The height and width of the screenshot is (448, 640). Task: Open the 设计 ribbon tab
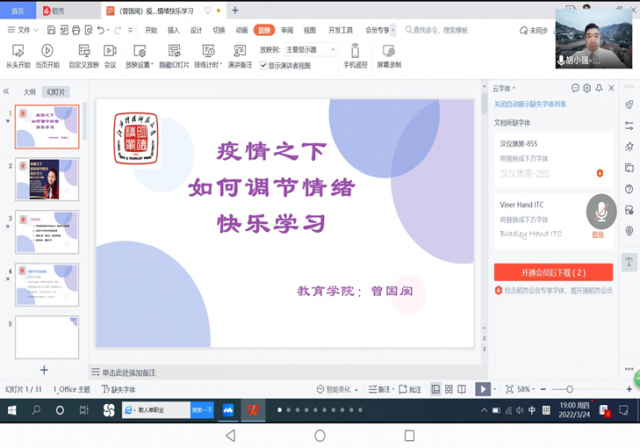point(197,30)
